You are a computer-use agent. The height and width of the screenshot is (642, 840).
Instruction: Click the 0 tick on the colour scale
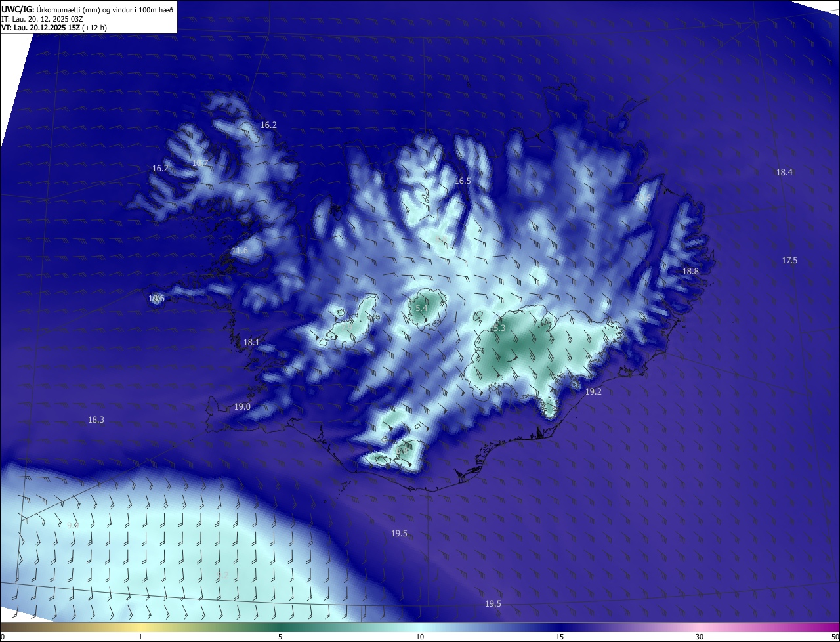[x=3, y=637]
